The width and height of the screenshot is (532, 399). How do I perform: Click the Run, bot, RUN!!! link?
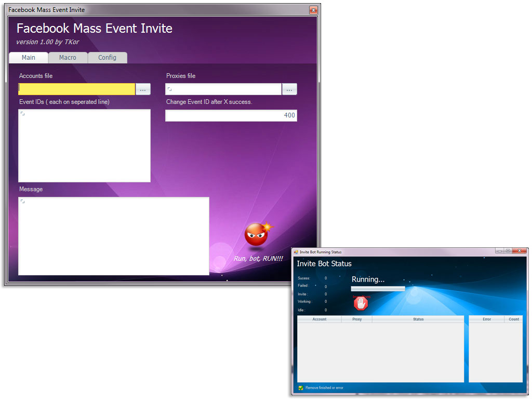coord(258,259)
